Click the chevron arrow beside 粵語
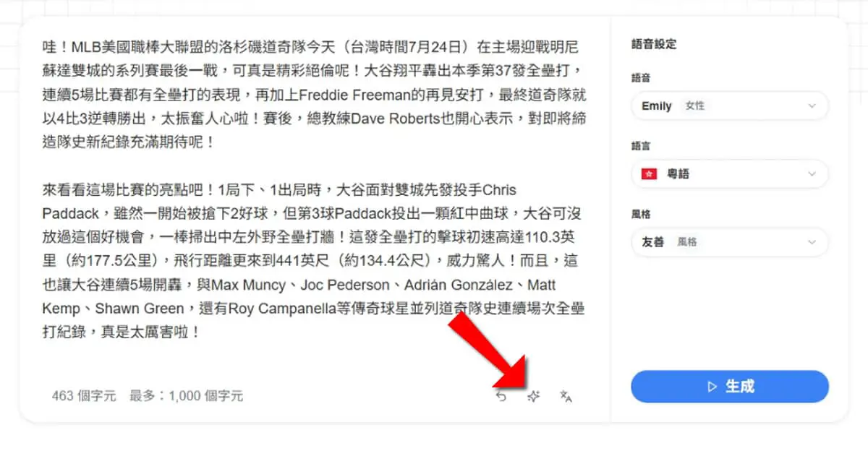This screenshot has width=868, height=451. click(x=812, y=174)
